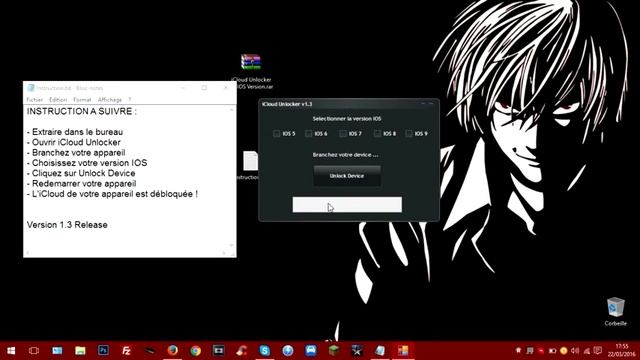Image resolution: width=640 pixels, height=360 pixels.
Task: Open the Edition menu in Notepad
Action: click(58, 100)
